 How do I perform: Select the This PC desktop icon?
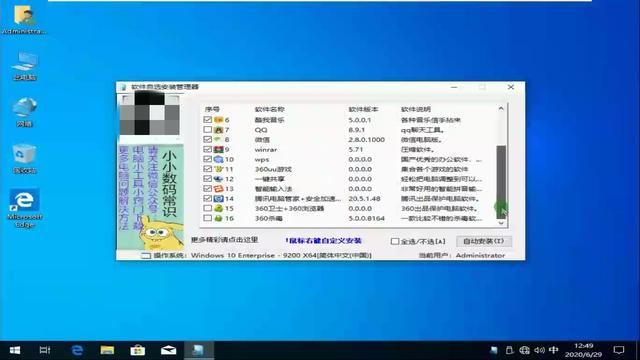[25, 65]
